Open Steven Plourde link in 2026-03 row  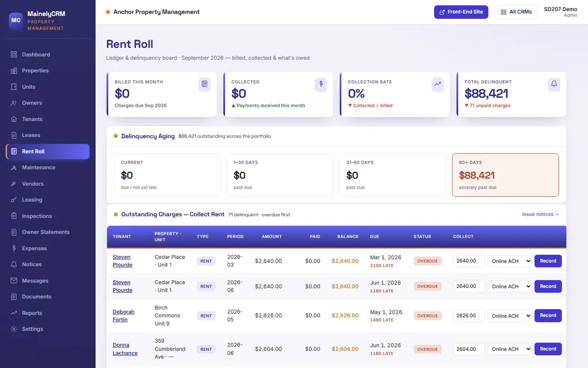pos(123,261)
